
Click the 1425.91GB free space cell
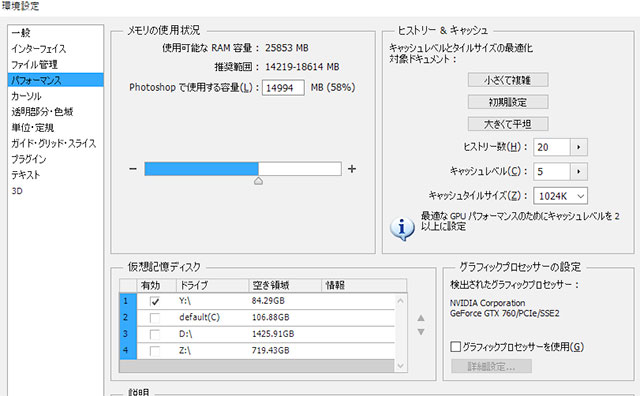click(273, 334)
